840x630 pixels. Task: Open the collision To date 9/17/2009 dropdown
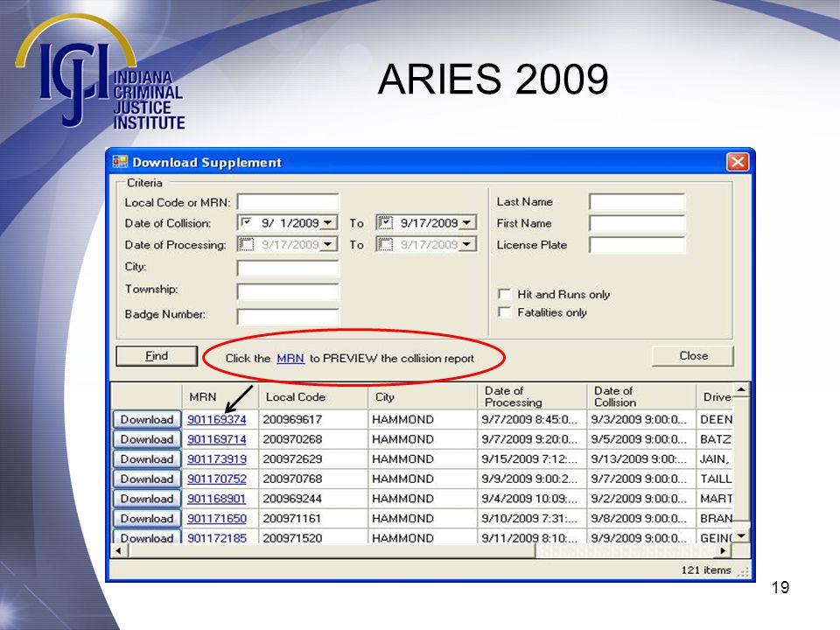pos(467,222)
